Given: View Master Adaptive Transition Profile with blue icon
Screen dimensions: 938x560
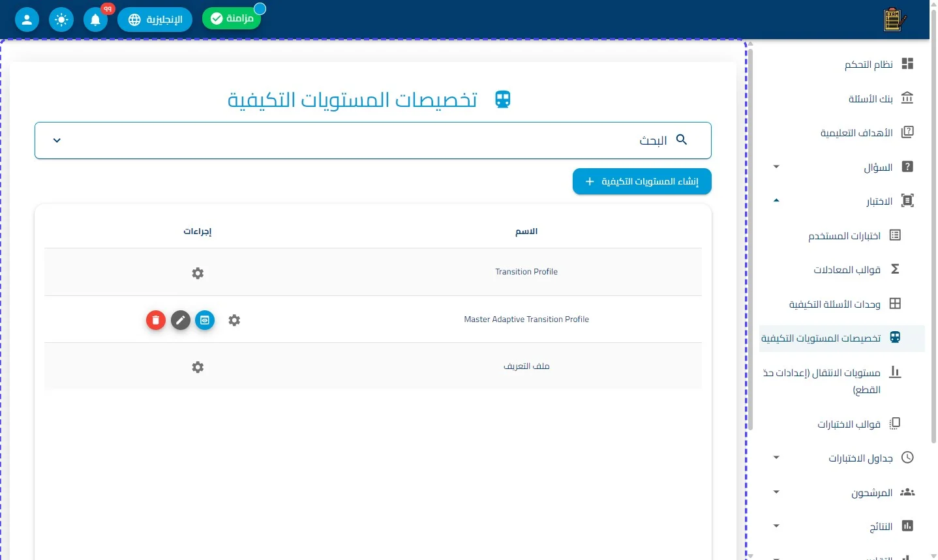Looking at the screenshot, I should [x=205, y=320].
